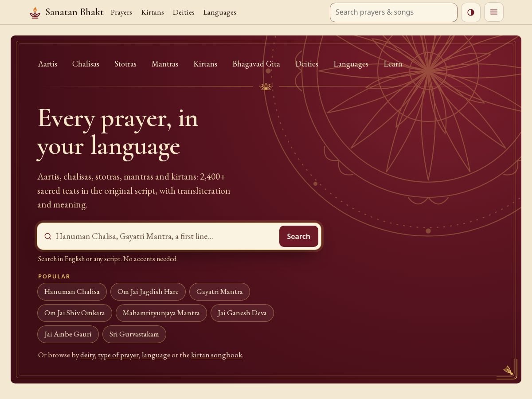Select the Stotras category tab

tap(125, 64)
